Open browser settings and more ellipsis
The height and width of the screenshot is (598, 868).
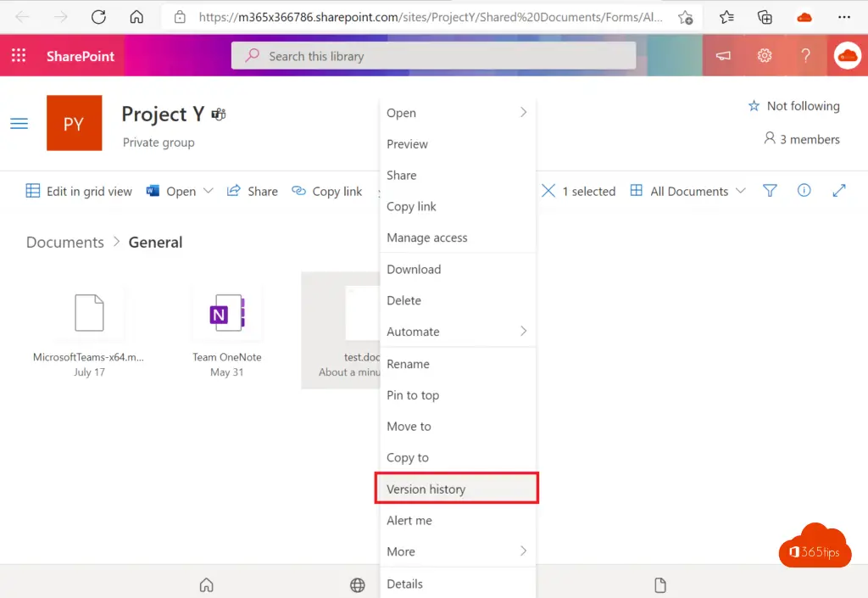[844, 17]
